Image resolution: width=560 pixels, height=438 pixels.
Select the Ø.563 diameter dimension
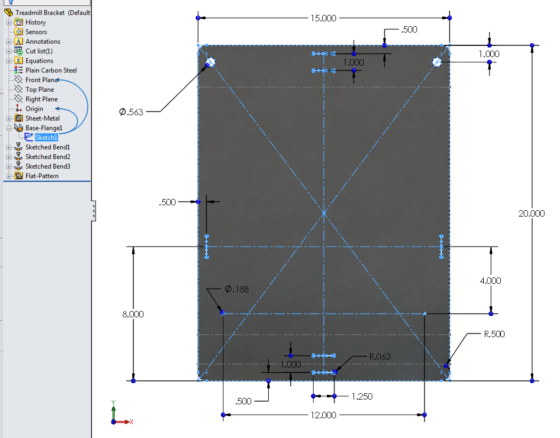(131, 112)
